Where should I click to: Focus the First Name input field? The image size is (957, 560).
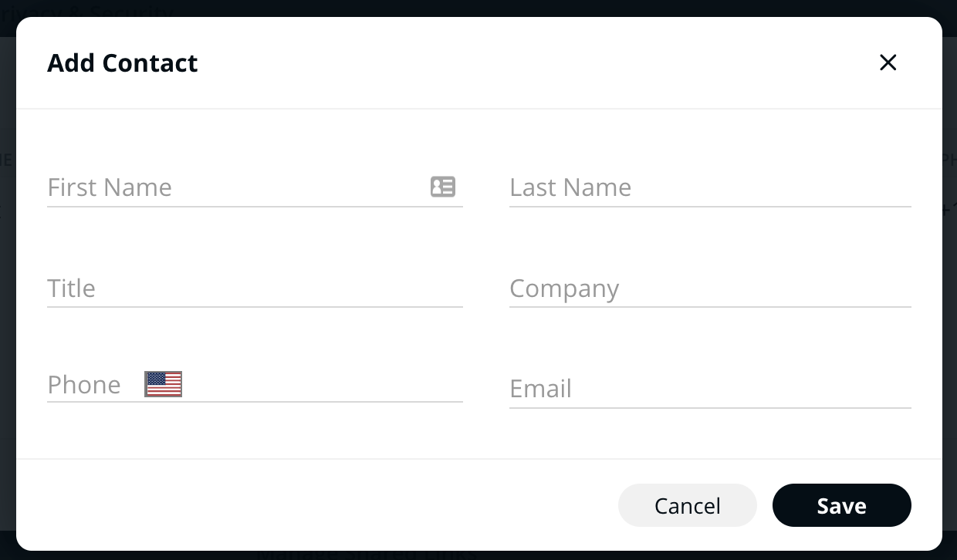point(232,187)
